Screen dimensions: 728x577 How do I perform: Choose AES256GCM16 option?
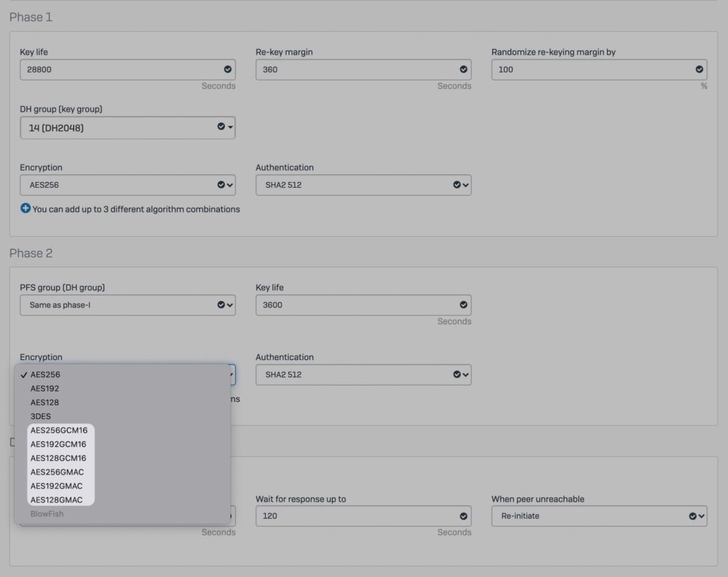pyautogui.click(x=122, y=430)
